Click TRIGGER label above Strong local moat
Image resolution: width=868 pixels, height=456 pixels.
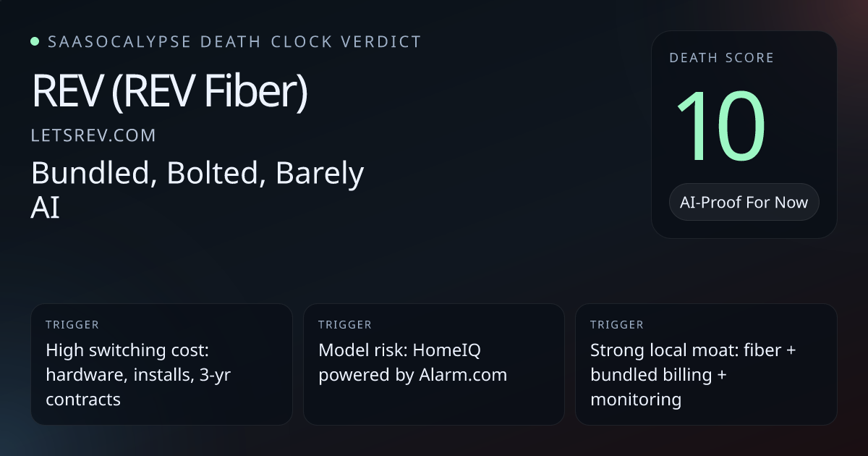pos(617,325)
